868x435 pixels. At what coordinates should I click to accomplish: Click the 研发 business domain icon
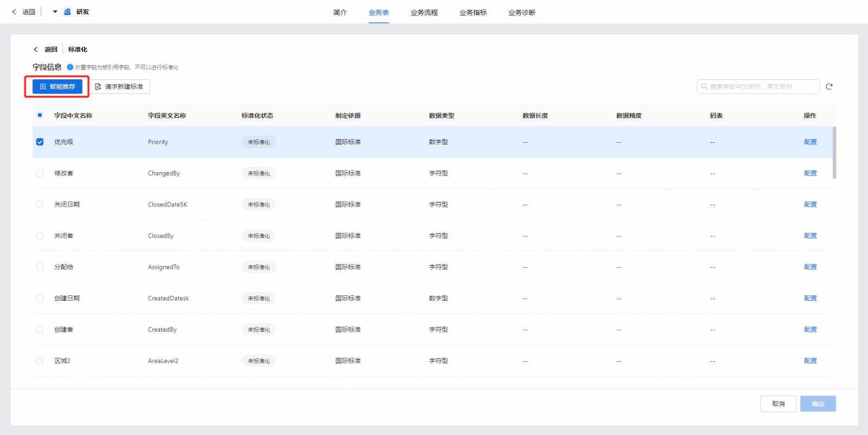[68, 12]
